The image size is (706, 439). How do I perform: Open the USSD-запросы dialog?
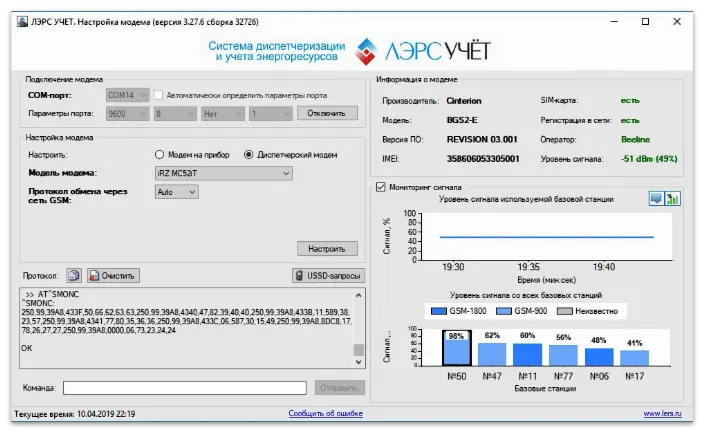pyautogui.click(x=328, y=276)
